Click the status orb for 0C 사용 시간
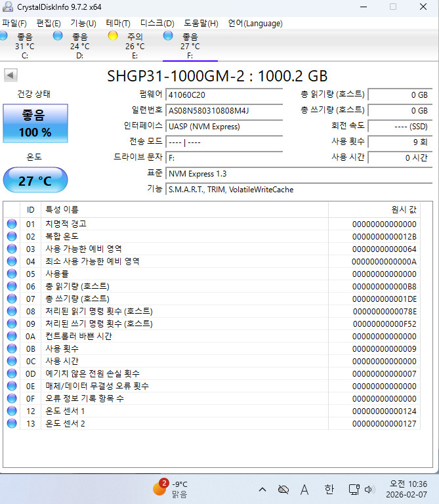Screen dimensions: 439x504 click(x=12, y=361)
